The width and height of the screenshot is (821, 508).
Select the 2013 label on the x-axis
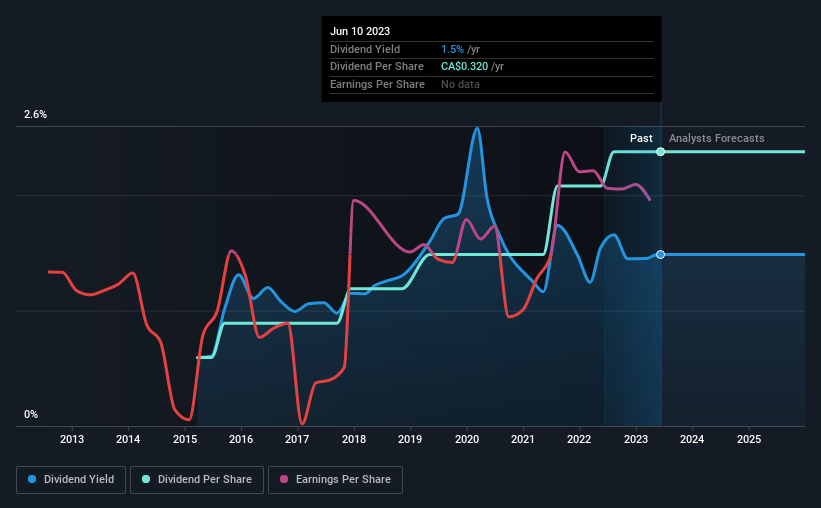point(72,439)
